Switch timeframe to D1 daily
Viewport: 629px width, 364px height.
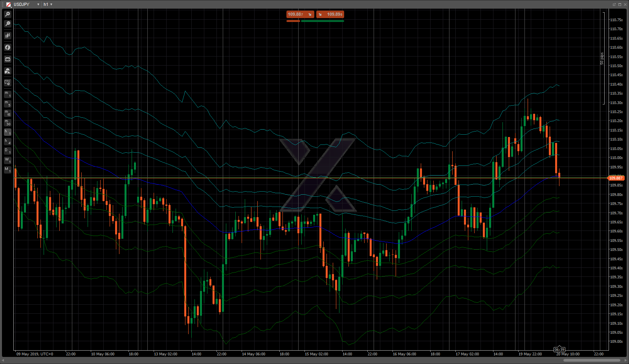[7, 151]
